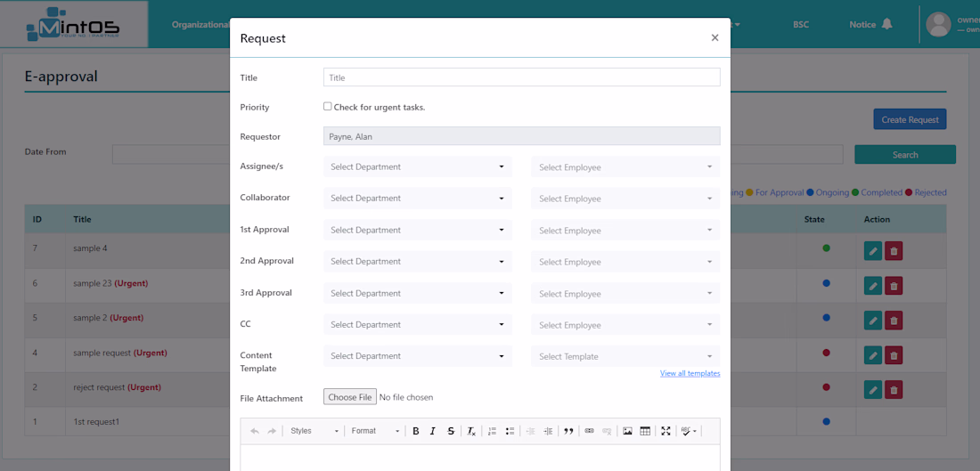Click the Search button
Screen dimensions: 980x471
click(905, 154)
